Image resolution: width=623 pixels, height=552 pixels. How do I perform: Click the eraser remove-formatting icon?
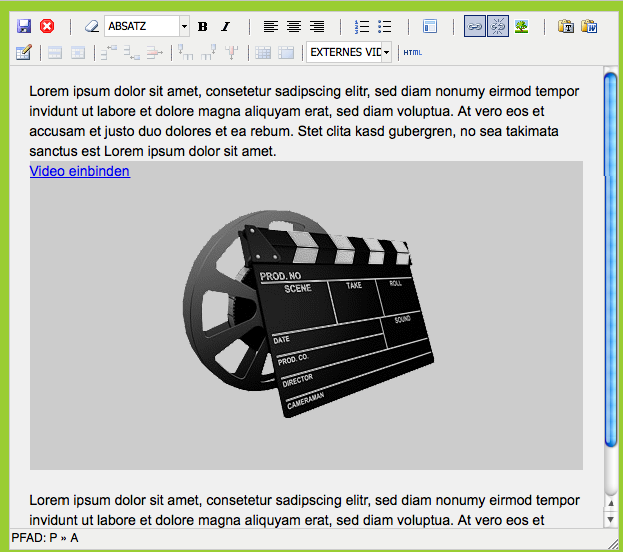(92, 27)
